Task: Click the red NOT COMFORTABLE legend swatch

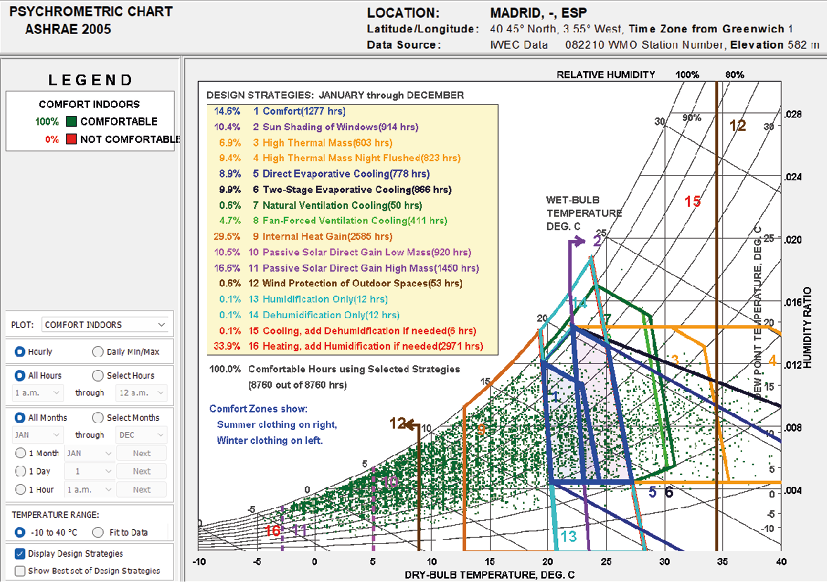Action: coord(72,139)
